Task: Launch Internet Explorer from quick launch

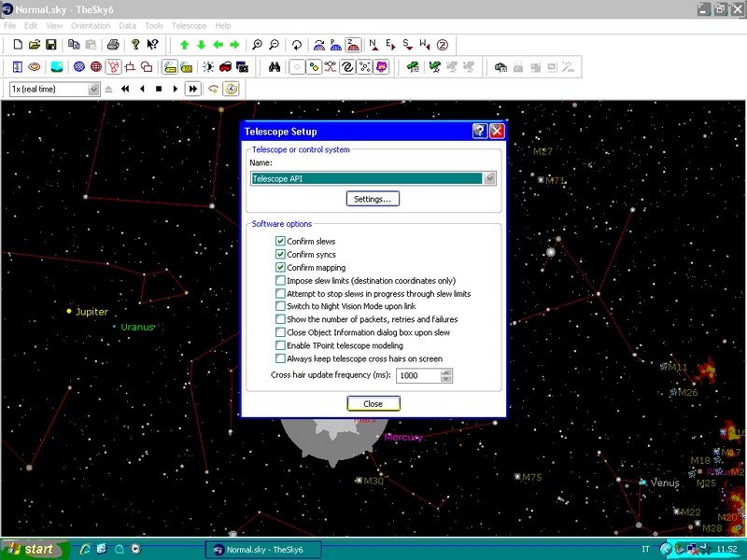Action: 86,549
